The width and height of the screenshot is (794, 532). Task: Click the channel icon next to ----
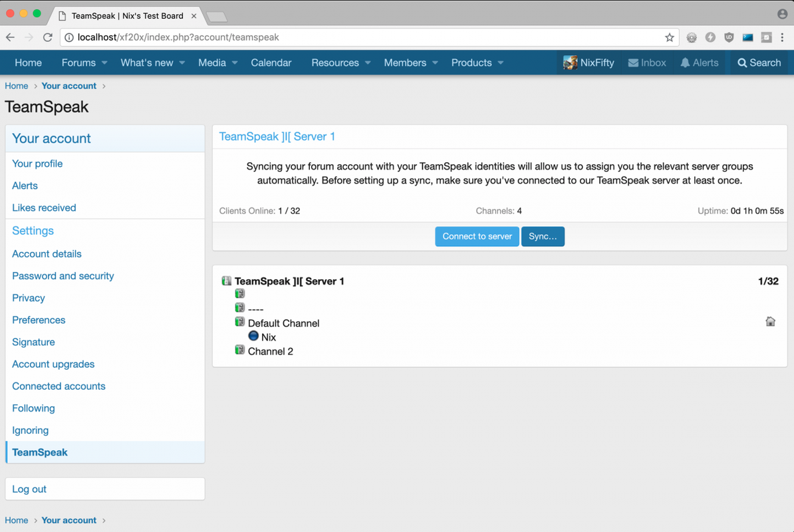pyautogui.click(x=240, y=308)
